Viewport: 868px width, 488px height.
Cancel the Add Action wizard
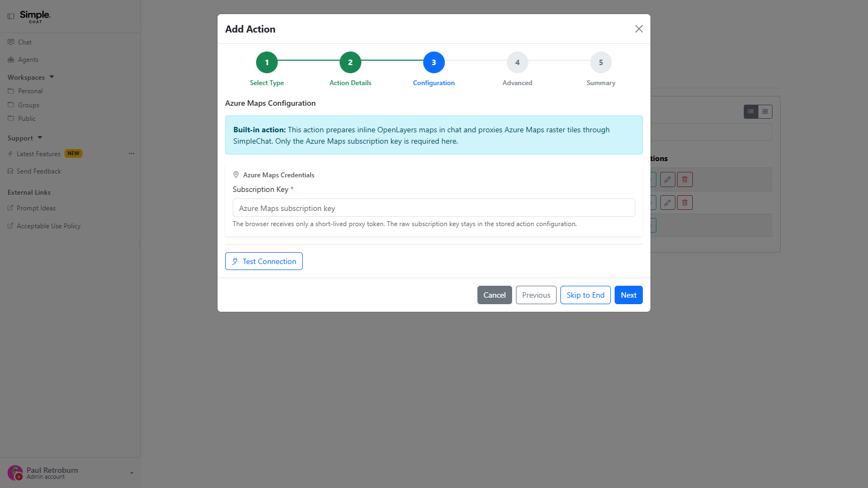pyautogui.click(x=494, y=295)
